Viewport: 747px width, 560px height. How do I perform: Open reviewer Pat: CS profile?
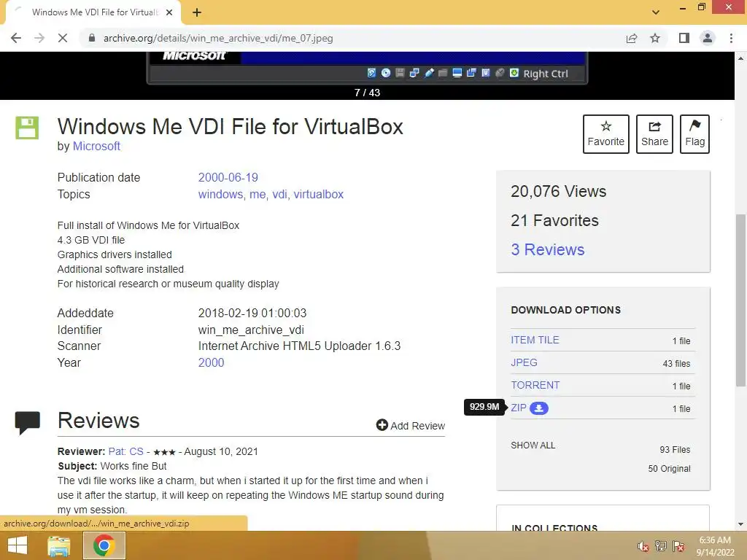(x=125, y=451)
